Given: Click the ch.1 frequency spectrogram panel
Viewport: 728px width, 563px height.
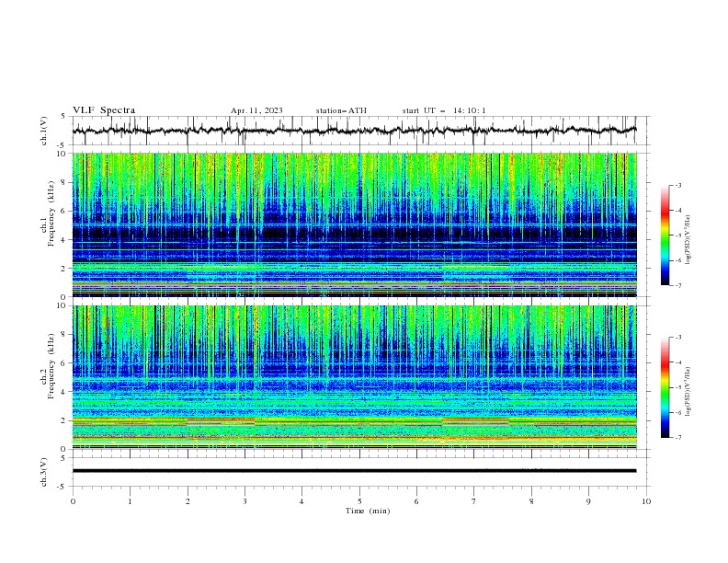Looking at the screenshot, I should 354,224.
